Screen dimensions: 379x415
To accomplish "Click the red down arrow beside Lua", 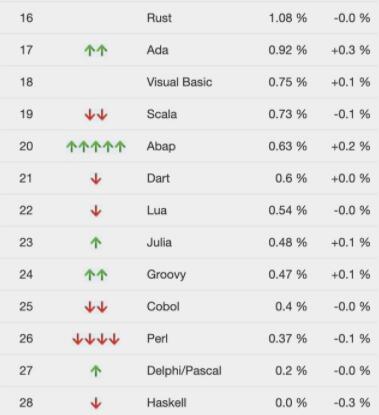I will pyautogui.click(x=96, y=211).
